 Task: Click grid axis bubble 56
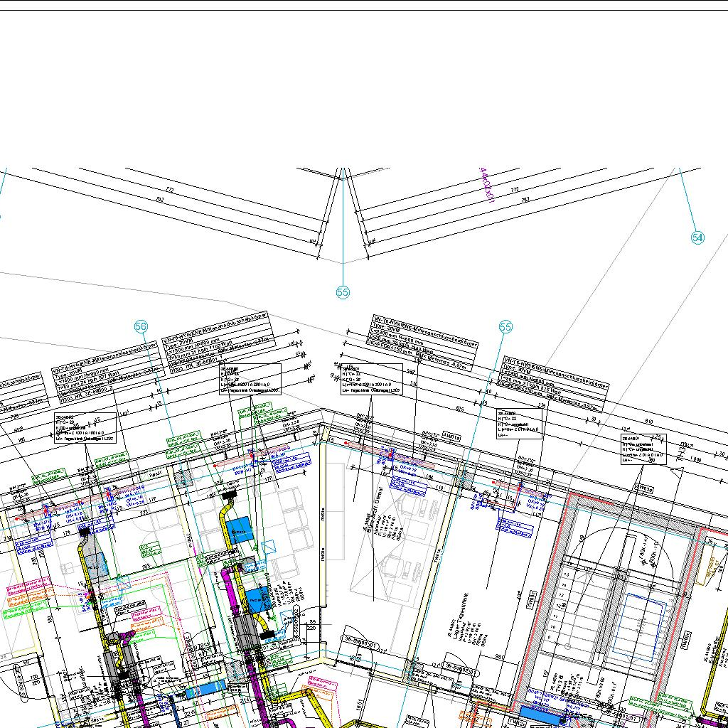click(141, 326)
